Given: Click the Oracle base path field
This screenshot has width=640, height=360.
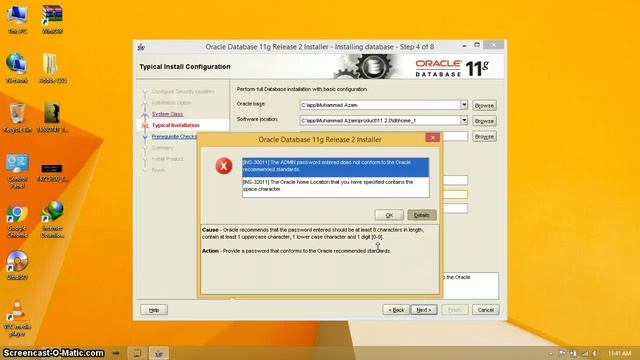Looking at the screenshot, I should click(x=380, y=105).
